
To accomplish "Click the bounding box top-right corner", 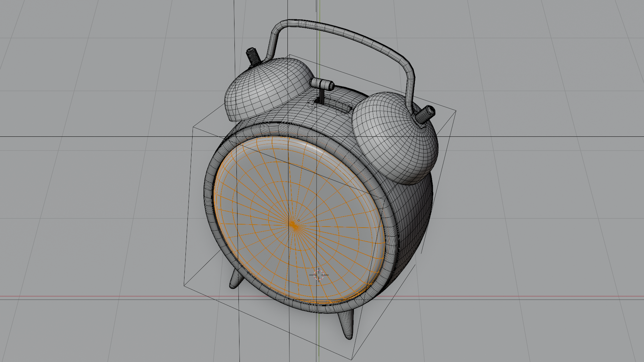I will pyautogui.click(x=456, y=111).
